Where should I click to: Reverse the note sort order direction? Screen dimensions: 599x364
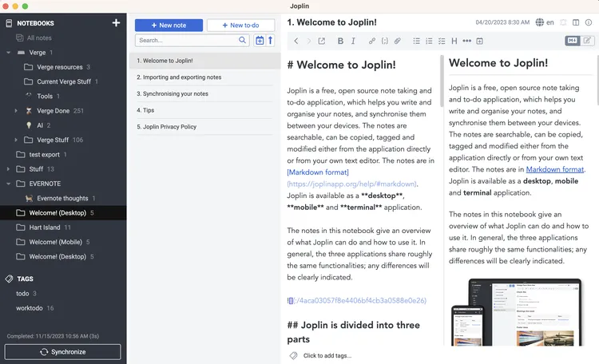click(270, 40)
